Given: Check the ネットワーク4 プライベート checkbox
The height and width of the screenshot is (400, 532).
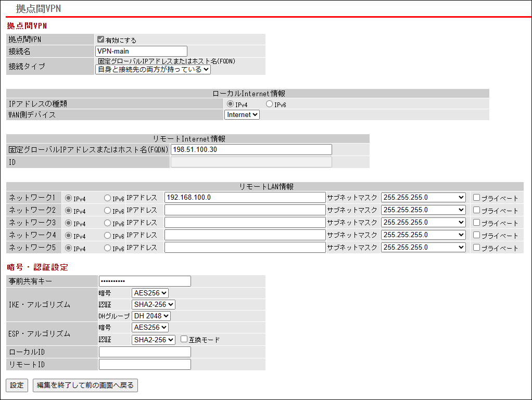Looking at the screenshot, I should click(x=477, y=235).
